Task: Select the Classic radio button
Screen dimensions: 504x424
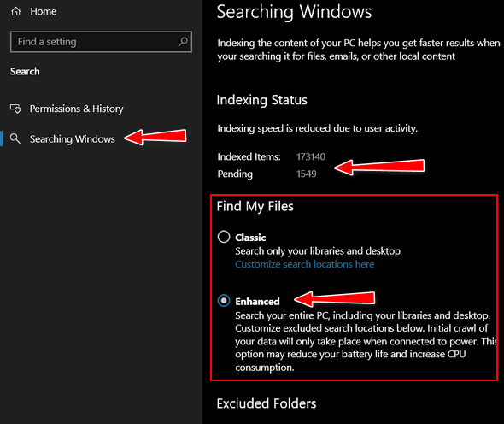Action: tap(224, 237)
